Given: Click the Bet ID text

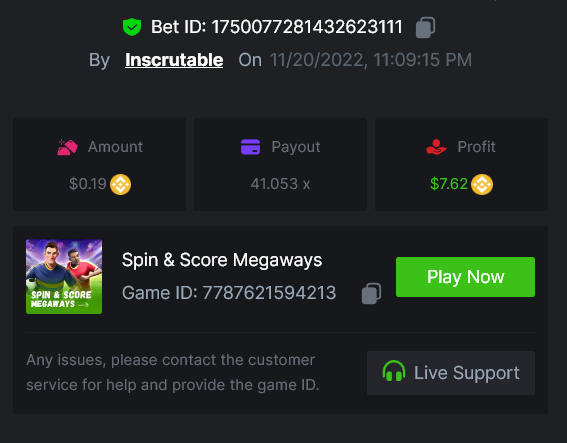Looking at the screenshot, I should (x=277, y=27).
